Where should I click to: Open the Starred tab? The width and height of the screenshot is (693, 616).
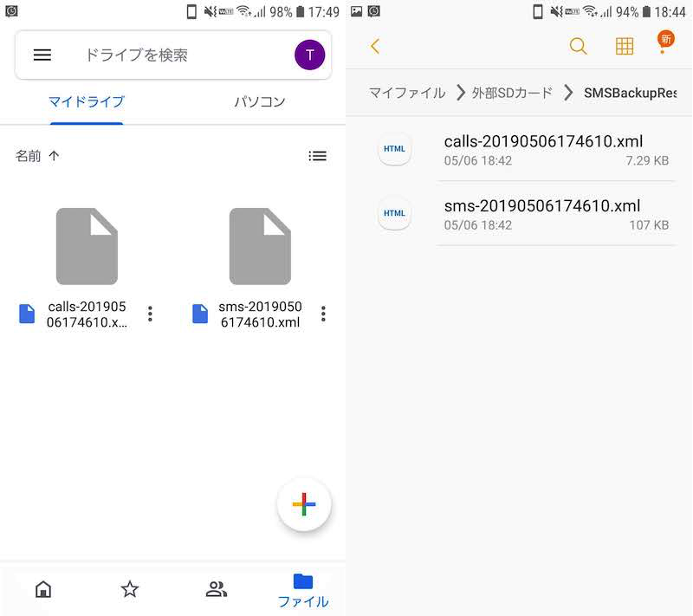coord(130,589)
